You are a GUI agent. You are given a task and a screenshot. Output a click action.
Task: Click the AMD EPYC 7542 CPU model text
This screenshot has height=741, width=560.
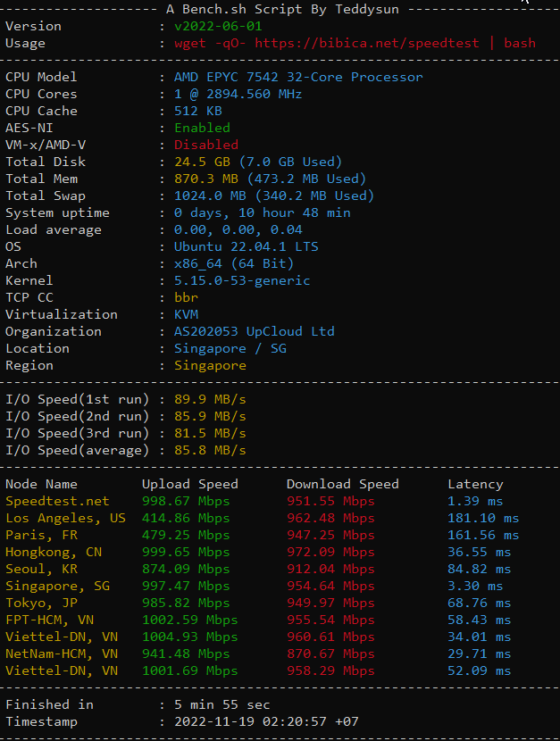298,77
